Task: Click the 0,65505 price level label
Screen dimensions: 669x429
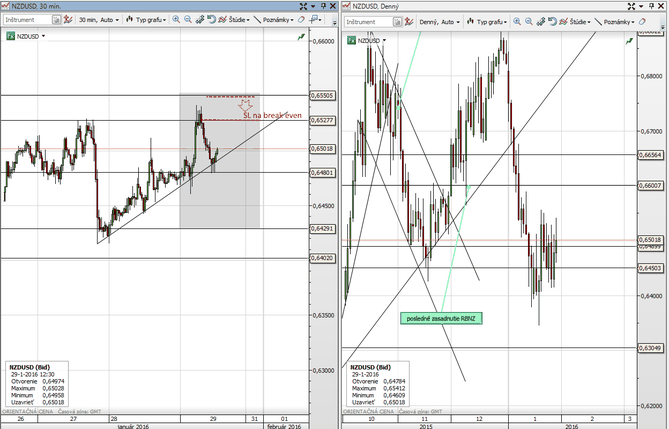Action: tap(323, 96)
